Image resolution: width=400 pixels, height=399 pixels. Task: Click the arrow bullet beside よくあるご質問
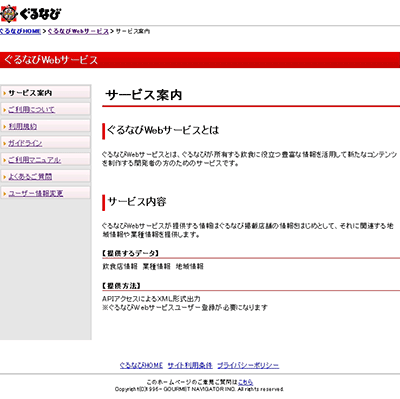point(5,177)
